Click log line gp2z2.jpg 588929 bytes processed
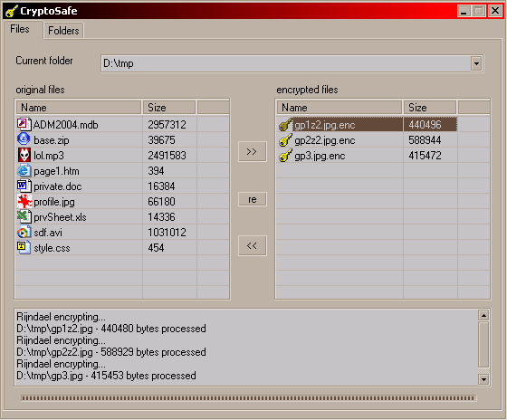Image resolution: width=507 pixels, height=420 pixels. pyautogui.click(x=111, y=352)
